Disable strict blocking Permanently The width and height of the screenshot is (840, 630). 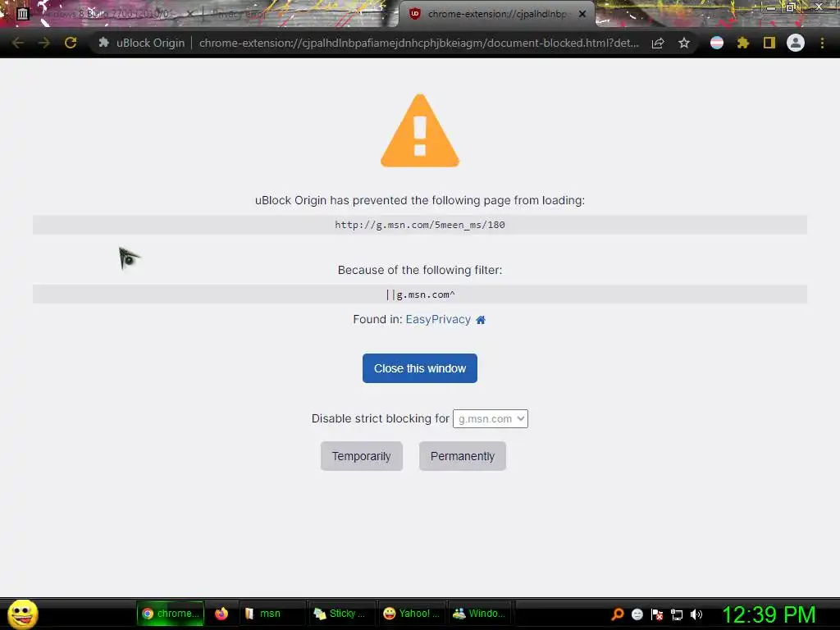tap(463, 456)
